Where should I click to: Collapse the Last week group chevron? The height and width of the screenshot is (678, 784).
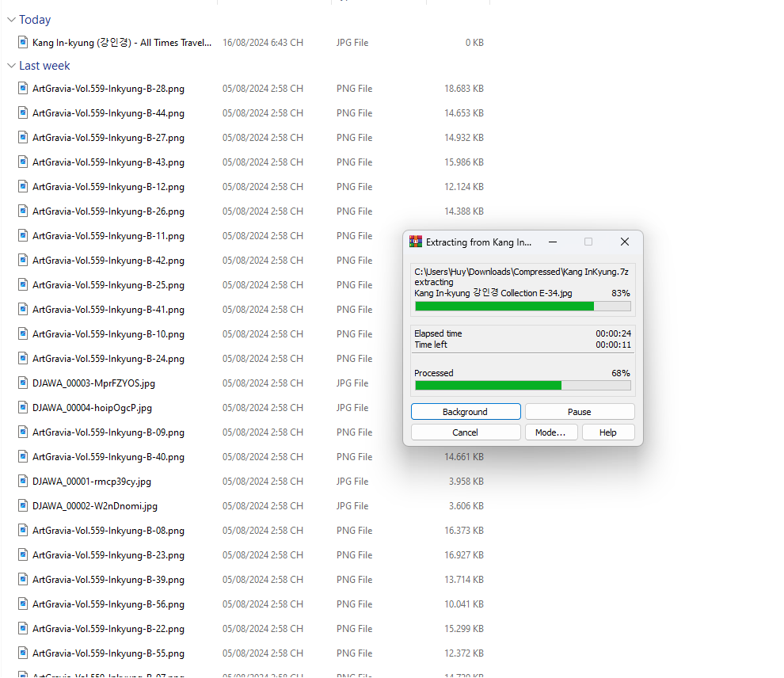(11, 66)
